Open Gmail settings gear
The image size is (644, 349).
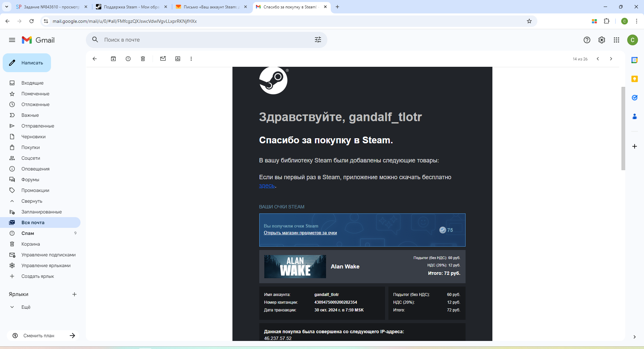[602, 40]
